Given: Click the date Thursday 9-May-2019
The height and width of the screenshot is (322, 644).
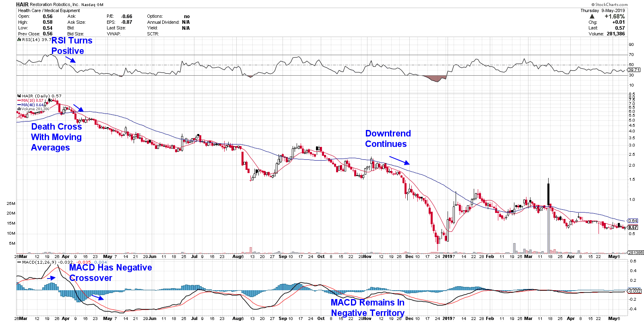Looking at the screenshot, I should coord(603,10).
